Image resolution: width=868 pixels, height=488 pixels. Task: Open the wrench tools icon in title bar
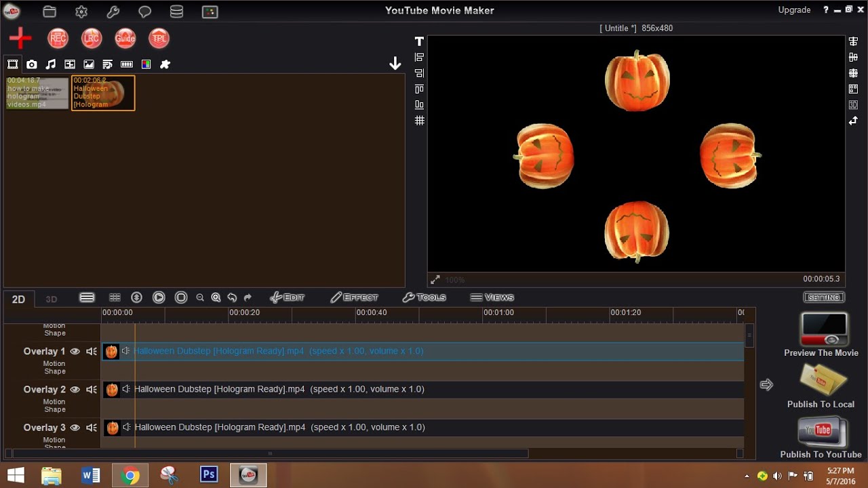[113, 11]
